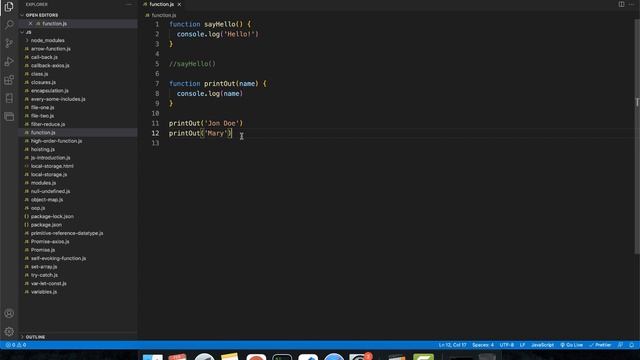The height and width of the screenshot is (360, 640).
Task: Change indentation Spaces: 4
Action: 483,345
